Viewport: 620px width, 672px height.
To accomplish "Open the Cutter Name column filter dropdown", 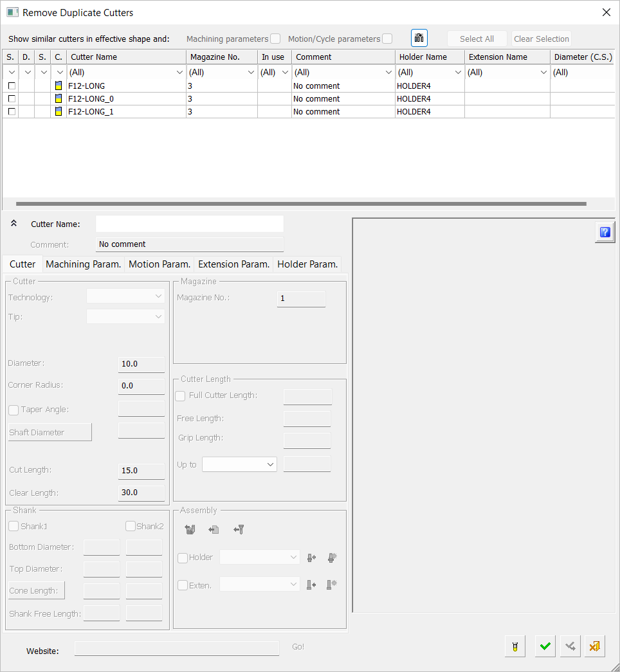I will click(179, 73).
